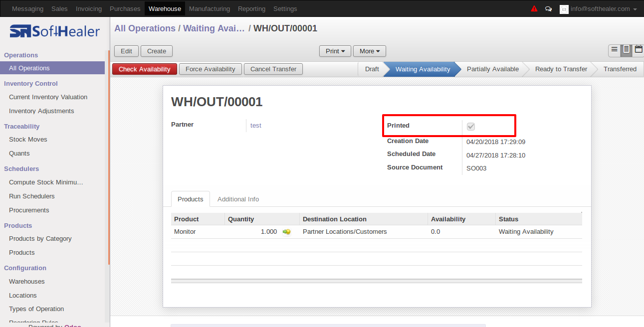644x327 pixels.
Task: Open the Sales menu
Action: [59, 8]
